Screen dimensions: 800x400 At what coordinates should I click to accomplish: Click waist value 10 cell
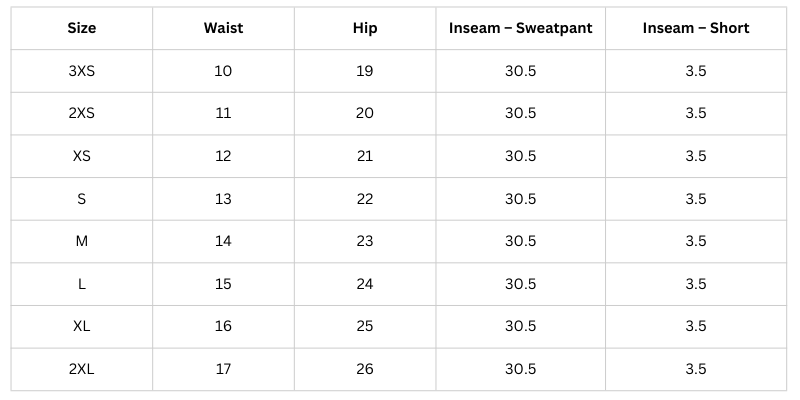[223, 71]
